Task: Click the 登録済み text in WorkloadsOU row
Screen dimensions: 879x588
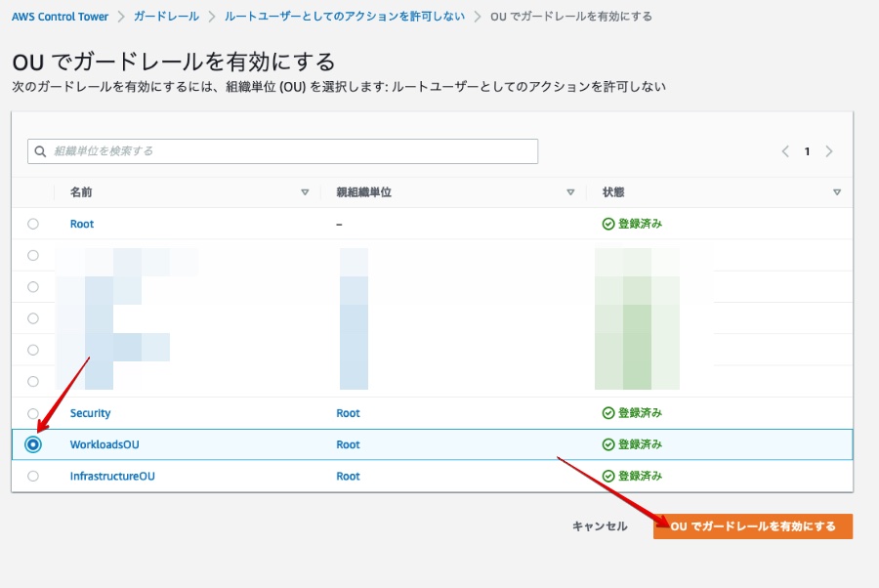Action: pos(640,444)
